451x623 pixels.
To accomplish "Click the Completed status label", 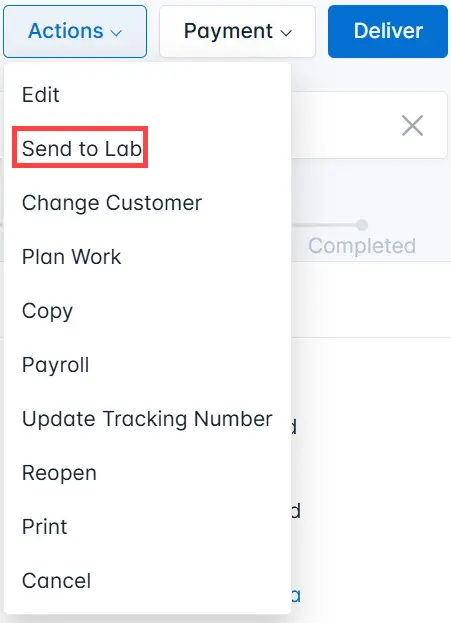I will [x=362, y=246].
